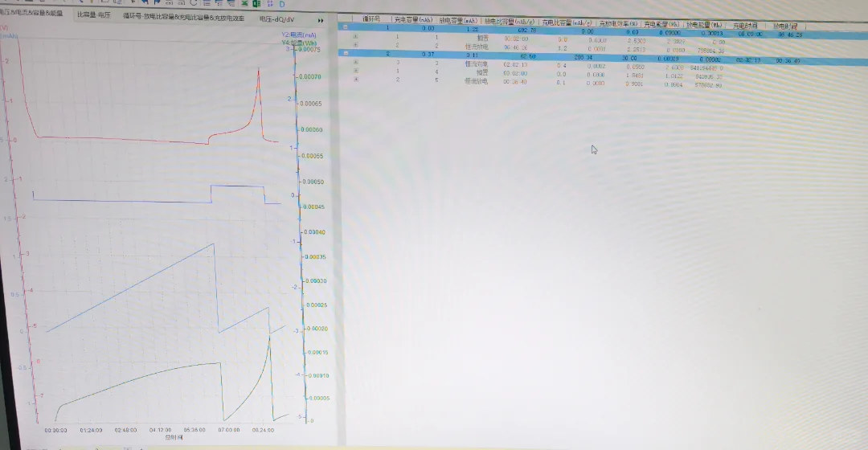Select the 充电时间 column header

pyautogui.click(x=745, y=26)
